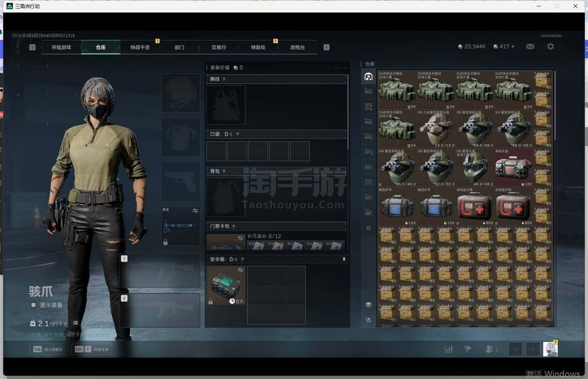Image resolution: width=588 pixels, height=379 pixels.
Task: Select the empty body armor equipment slot
Action: (x=181, y=137)
